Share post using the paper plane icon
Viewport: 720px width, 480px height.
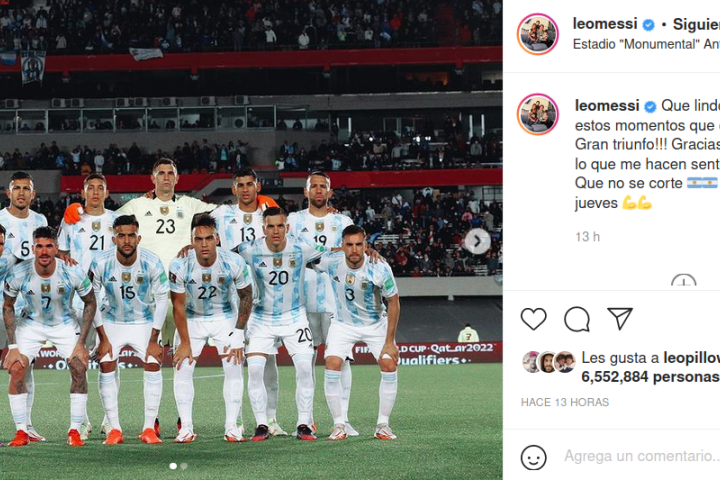(x=620, y=318)
